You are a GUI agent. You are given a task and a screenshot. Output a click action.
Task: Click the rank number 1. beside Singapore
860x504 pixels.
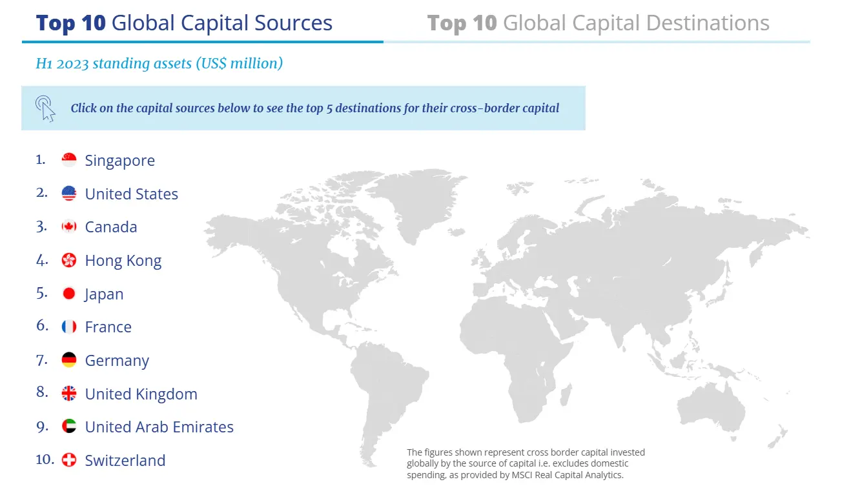(x=41, y=159)
